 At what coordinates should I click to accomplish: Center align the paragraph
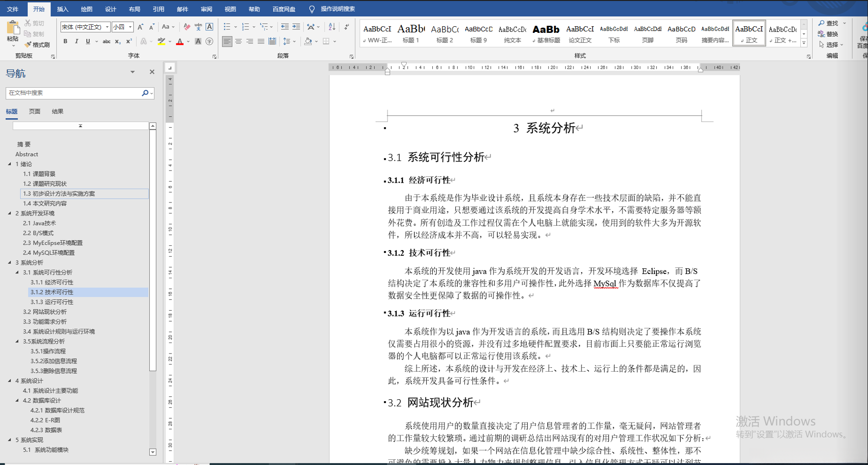coord(238,41)
